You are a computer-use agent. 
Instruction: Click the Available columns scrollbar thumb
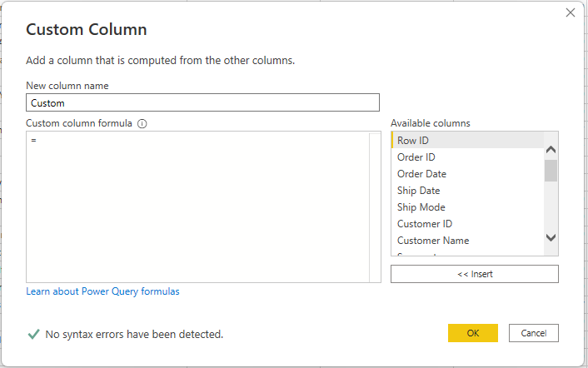551,171
